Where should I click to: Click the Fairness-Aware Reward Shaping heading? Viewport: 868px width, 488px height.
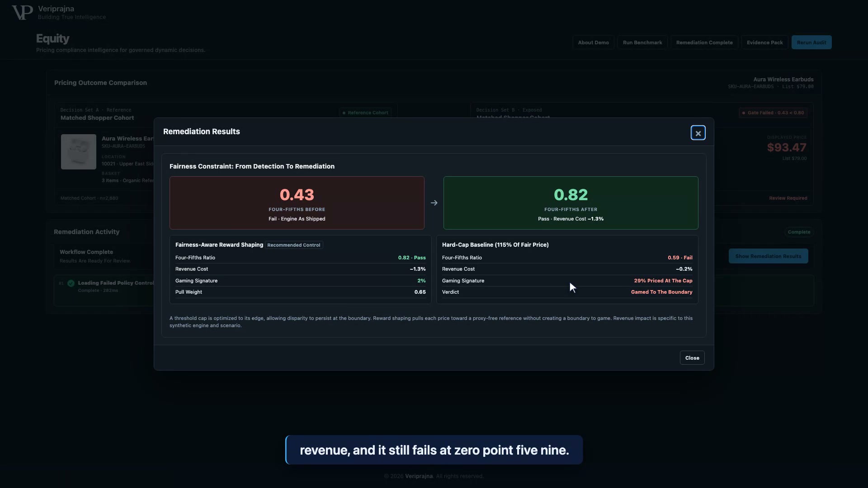coord(219,245)
